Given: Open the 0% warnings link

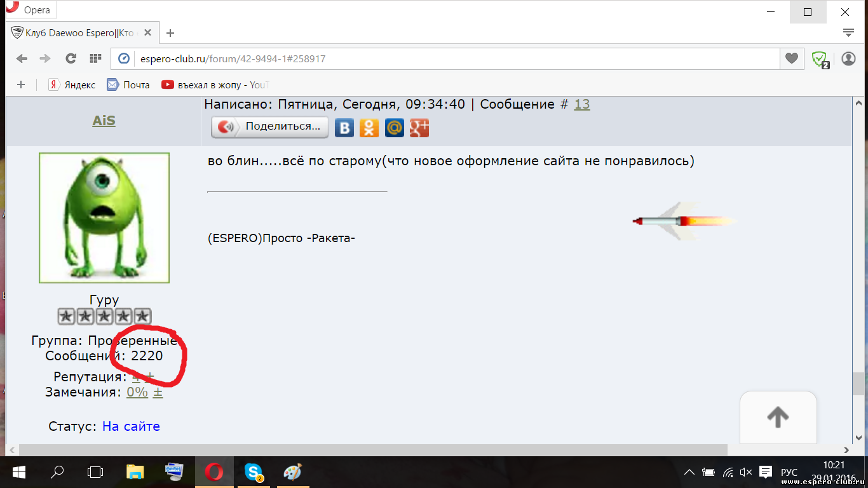Looking at the screenshot, I should (137, 392).
